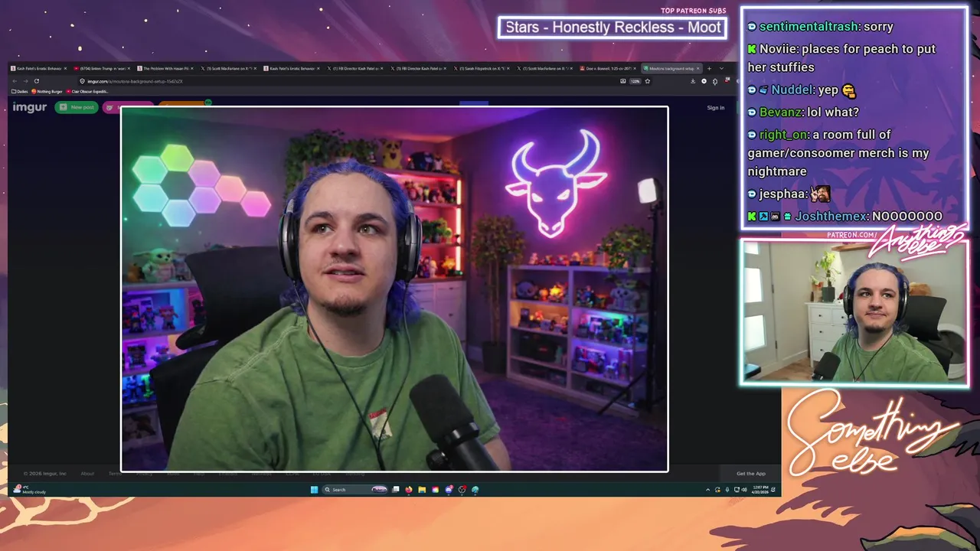This screenshot has width=980, height=551.
Task: Open File Explorer from the taskbar
Action: point(422,490)
